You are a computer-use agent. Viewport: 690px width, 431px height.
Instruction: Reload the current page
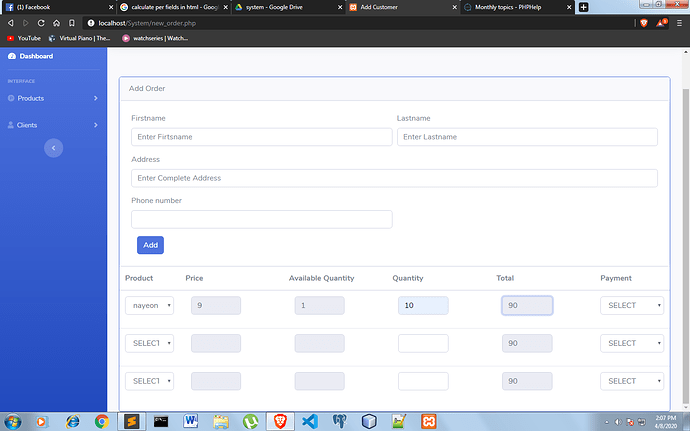41,23
